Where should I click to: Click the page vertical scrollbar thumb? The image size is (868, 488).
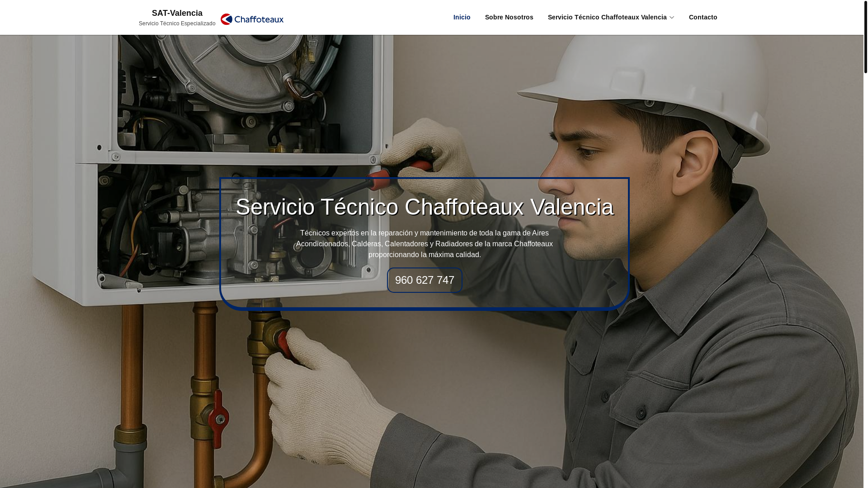pyautogui.click(x=865, y=37)
